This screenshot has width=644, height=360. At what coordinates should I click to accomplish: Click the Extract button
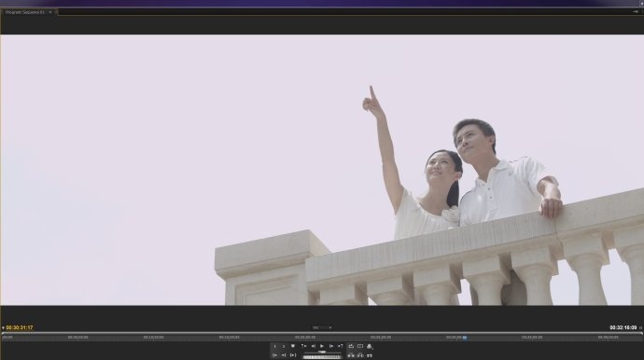(x=360, y=355)
